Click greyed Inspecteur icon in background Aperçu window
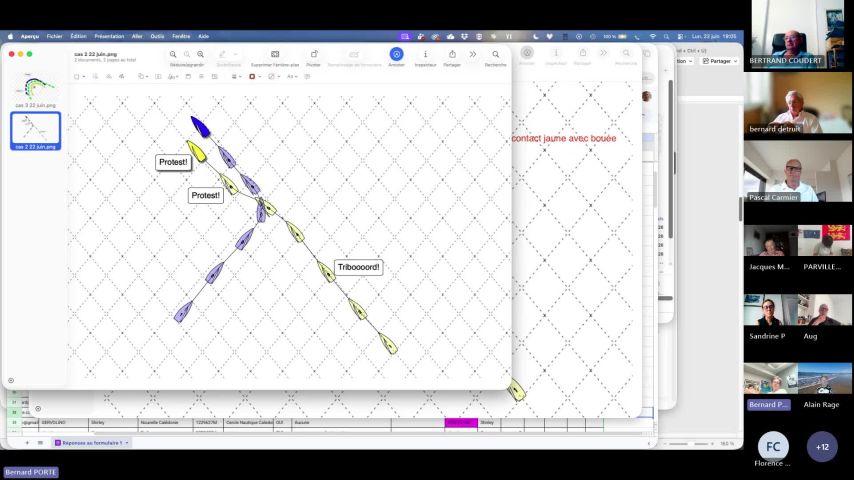 [x=556, y=54]
